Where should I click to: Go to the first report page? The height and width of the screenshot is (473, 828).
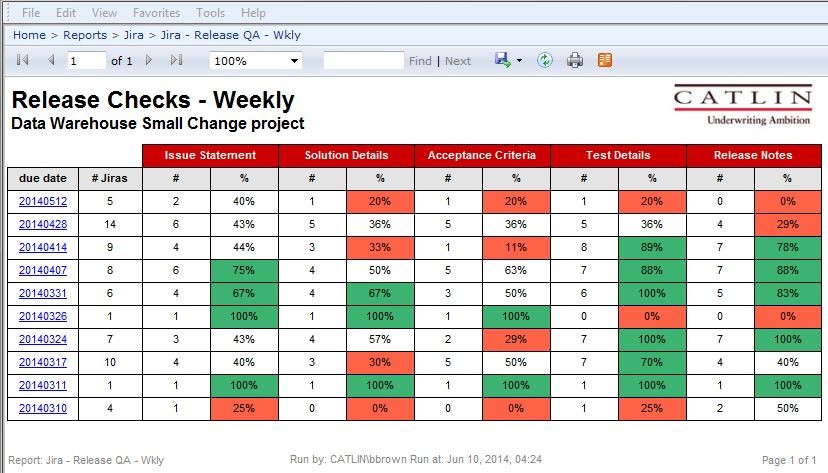(23, 61)
